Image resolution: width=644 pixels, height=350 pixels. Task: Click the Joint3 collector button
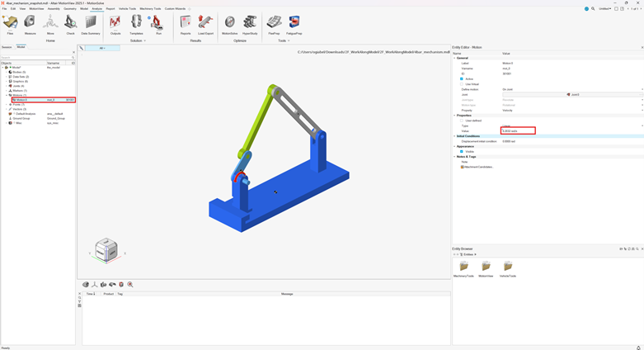point(572,95)
